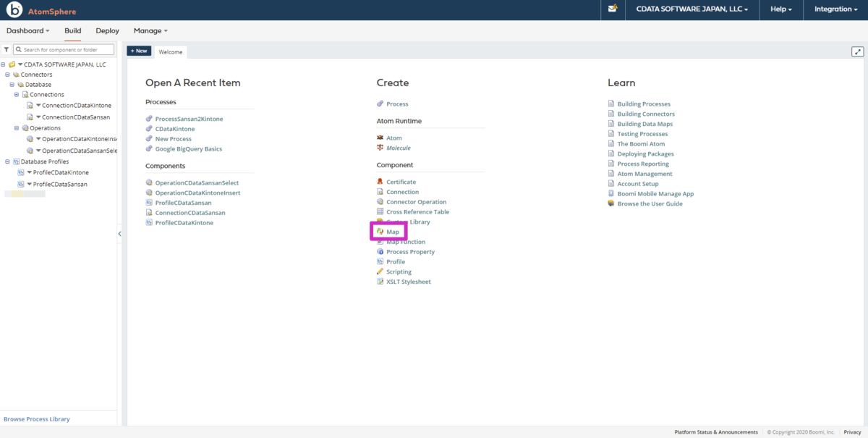Image resolution: width=868 pixels, height=438 pixels.
Task: Collapse the Operations node in the tree
Action: (x=16, y=128)
